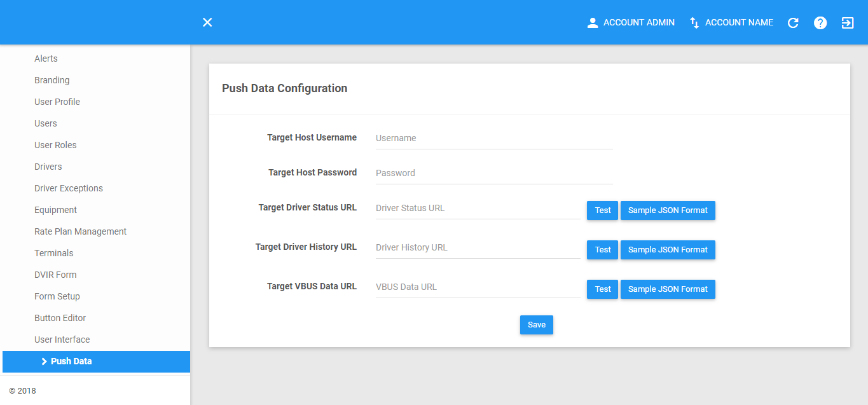Viewport: 868px width, 405px height.
Task: Open the Alerts menu item
Action: tap(46, 58)
